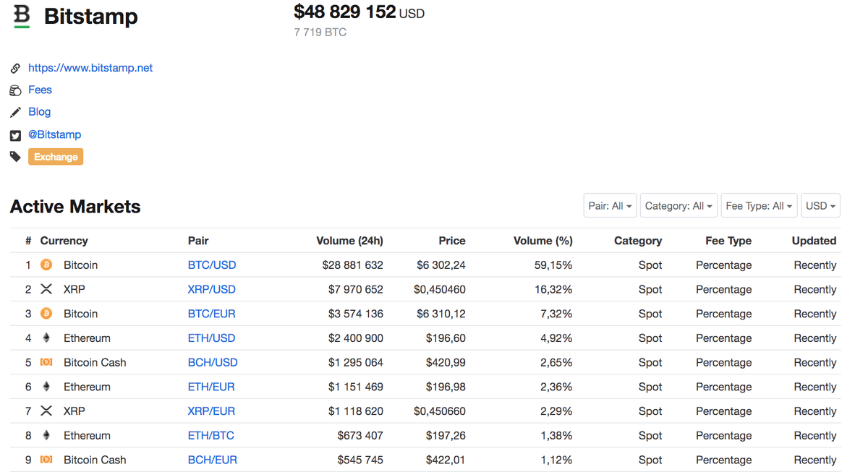Click the Fee Type column header
Viewport: 868px width, 472px height.
click(x=728, y=241)
